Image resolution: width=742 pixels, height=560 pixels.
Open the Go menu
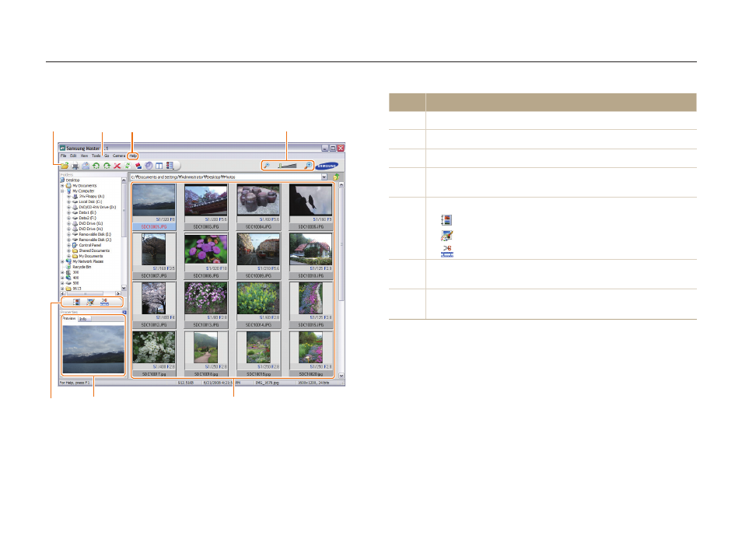(x=107, y=156)
